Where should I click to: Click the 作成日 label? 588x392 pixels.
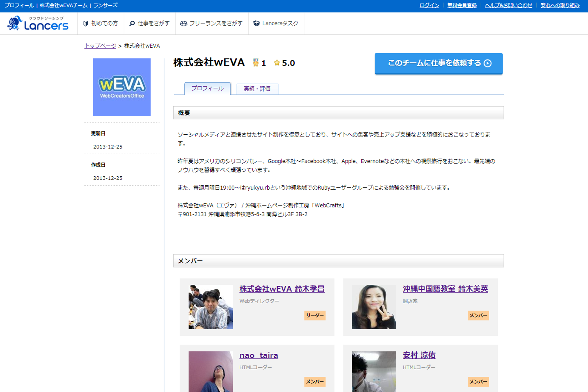(98, 165)
